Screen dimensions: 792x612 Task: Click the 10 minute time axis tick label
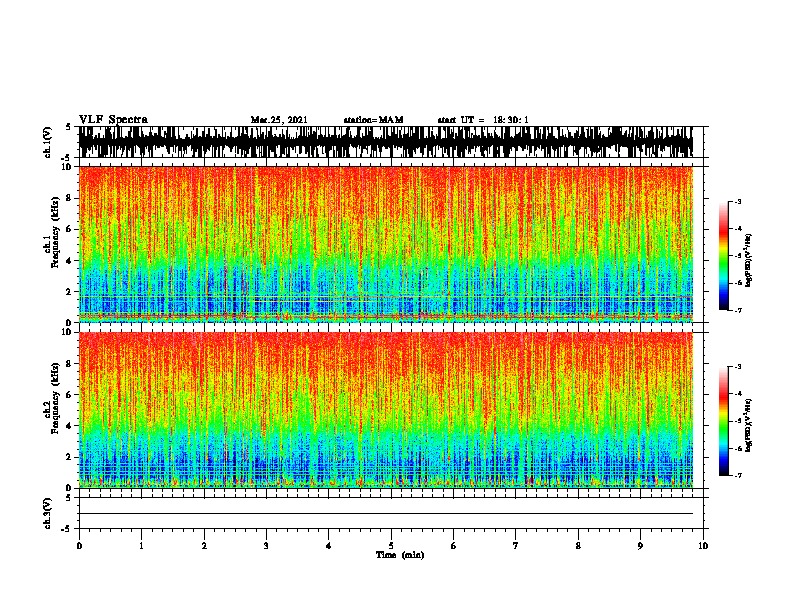pos(703,546)
